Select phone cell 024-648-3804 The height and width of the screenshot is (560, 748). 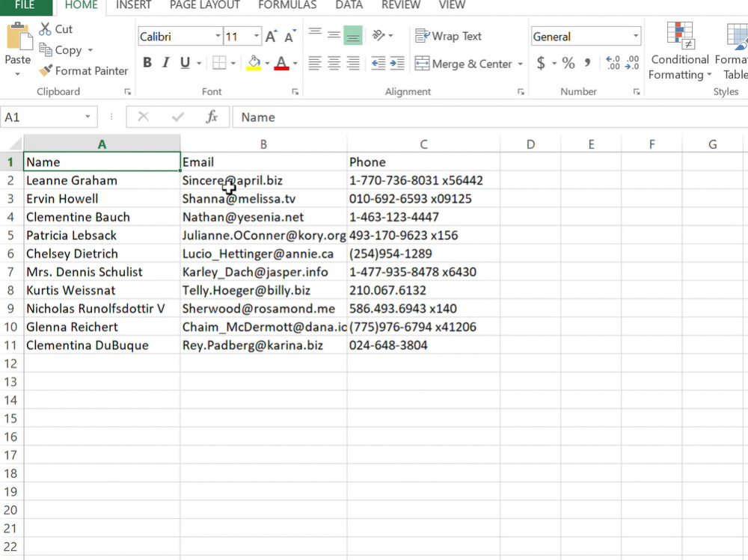[423, 345]
